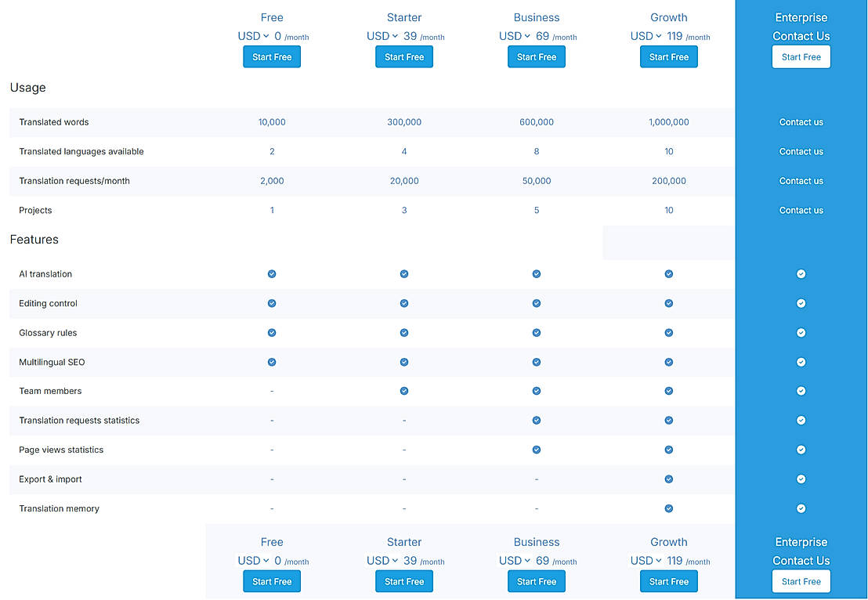The image size is (868, 600).
Task: Click Team members checkmark in Business column
Action: coord(537,391)
